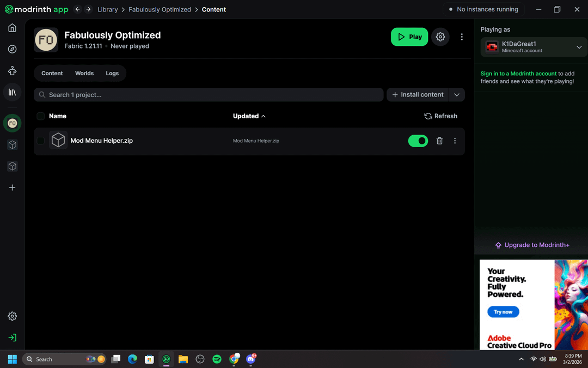Open the Home icon in sidebar
This screenshot has width=588, height=368.
(12, 28)
